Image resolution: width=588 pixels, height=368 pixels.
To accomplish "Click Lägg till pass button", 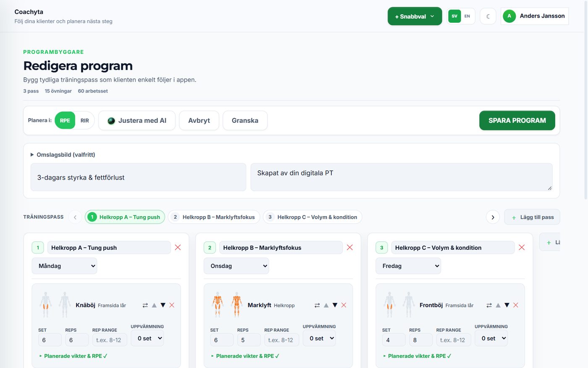I will [x=532, y=217].
